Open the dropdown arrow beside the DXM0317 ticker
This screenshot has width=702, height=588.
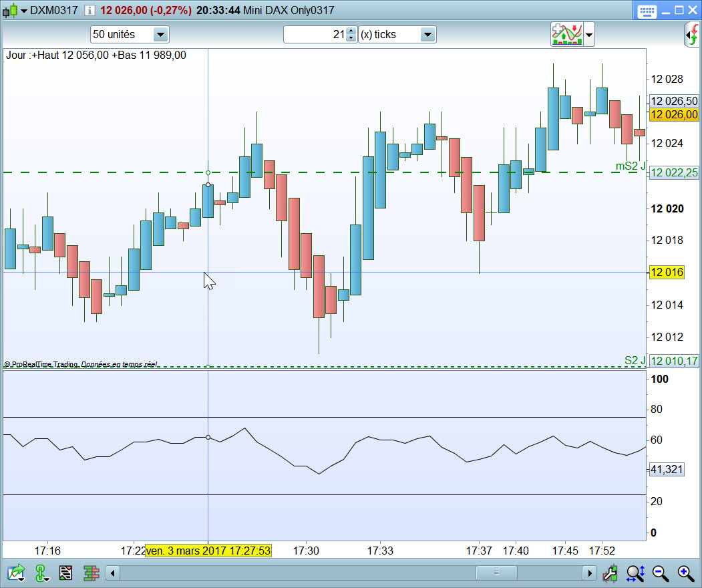24,11
